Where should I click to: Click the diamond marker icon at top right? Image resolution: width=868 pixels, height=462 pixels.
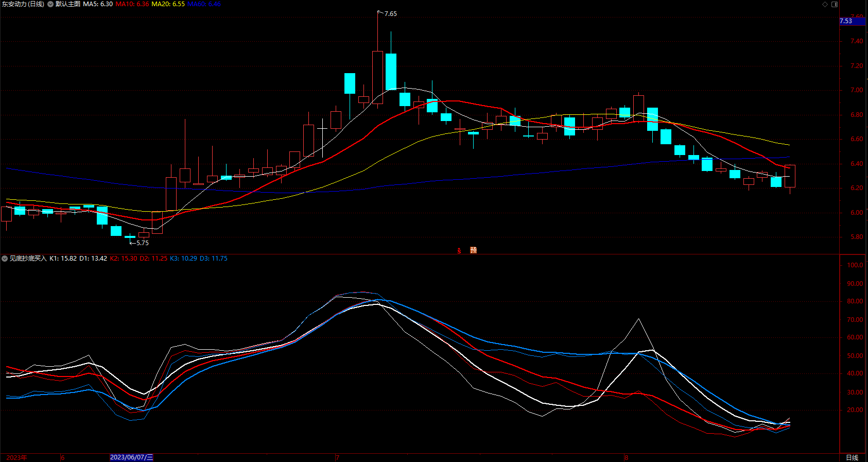(825, 4)
